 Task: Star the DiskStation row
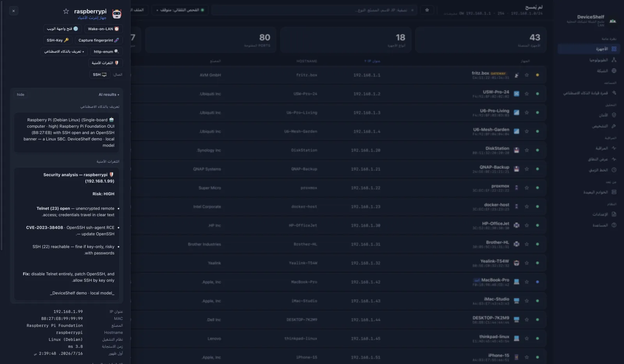527,150
